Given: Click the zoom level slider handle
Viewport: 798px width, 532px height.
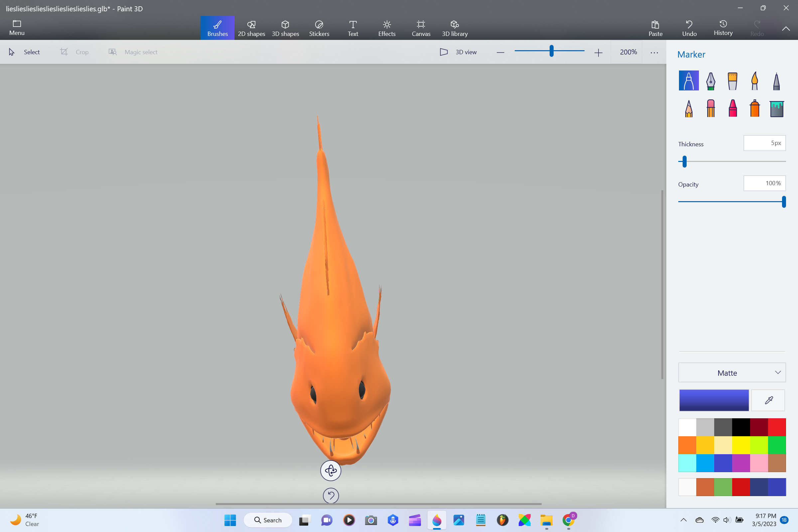Looking at the screenshot, I should [551, 51].
